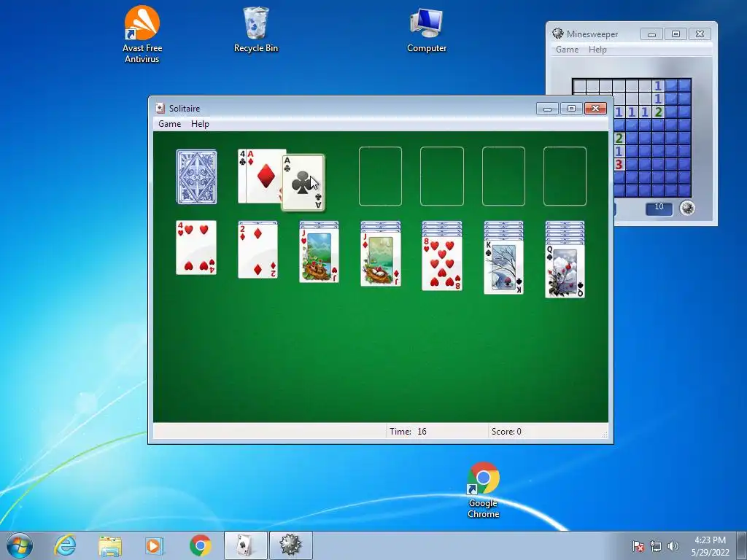Switch to Solitaire via taskbar button

point(245,545)
